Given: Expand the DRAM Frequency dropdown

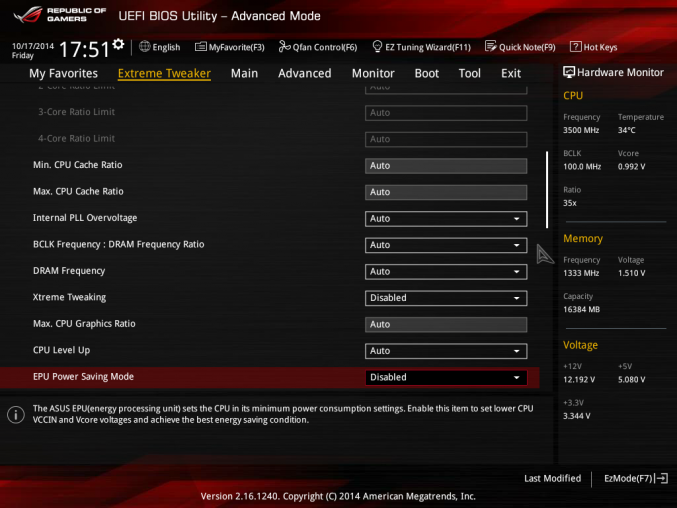Looking at the screenshot, I should coord(445,271).
